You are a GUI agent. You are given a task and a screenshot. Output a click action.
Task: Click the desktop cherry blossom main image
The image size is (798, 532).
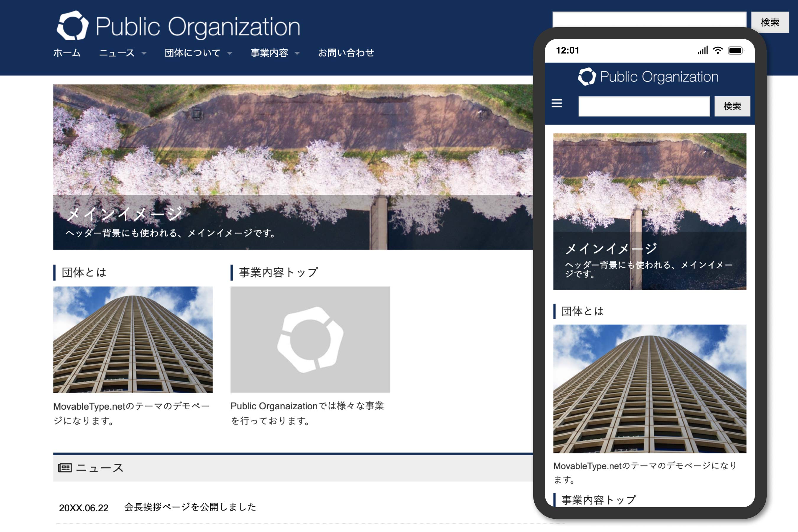[293, 167]
